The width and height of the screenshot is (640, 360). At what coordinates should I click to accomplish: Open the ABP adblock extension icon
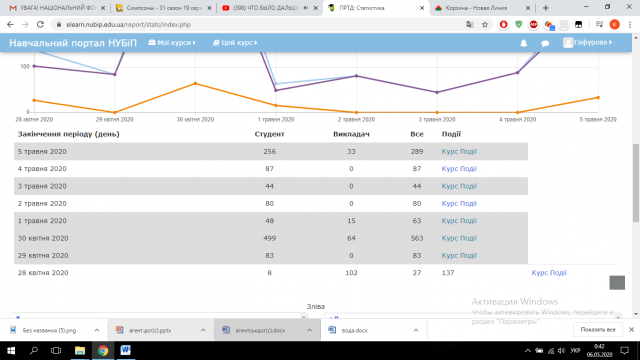point(533,24)
